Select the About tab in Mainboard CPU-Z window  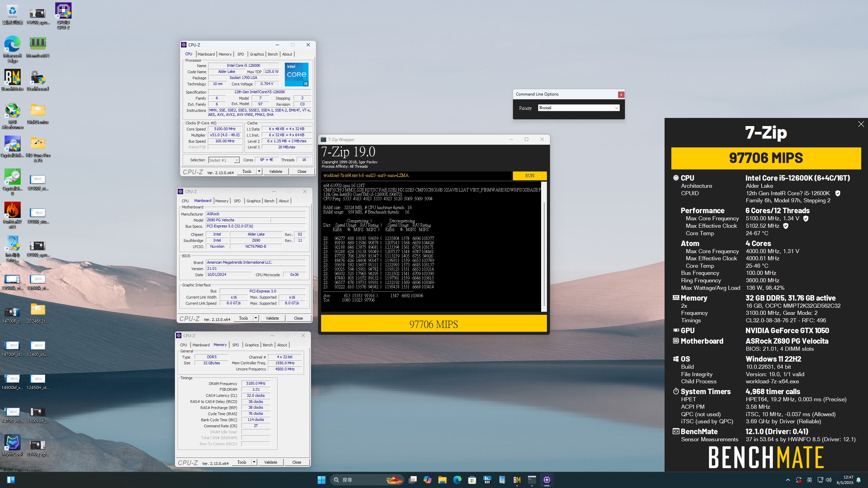(x=284, y=201)
